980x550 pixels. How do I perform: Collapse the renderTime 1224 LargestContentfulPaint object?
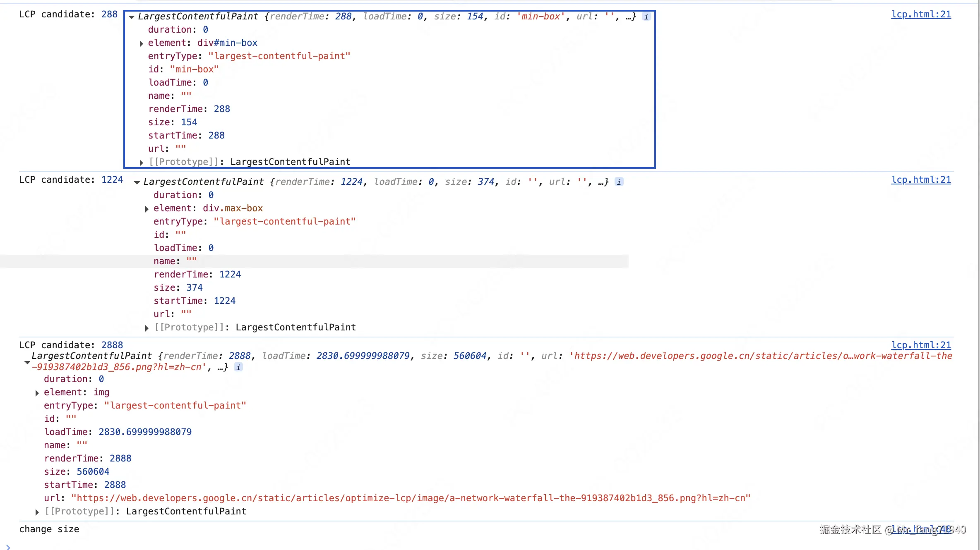click(137, 182)
